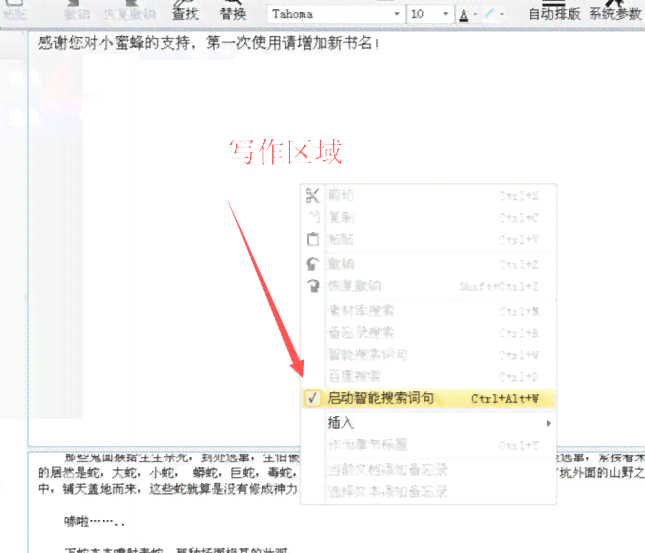Select the Ctrl+B search menu entry

[x=428, y=332]
